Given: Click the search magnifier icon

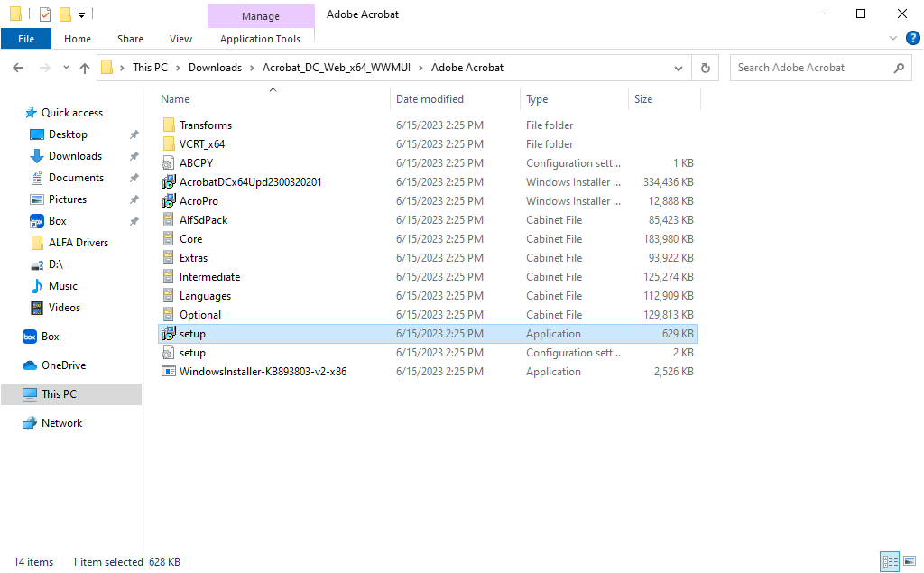Looking at the screenshot, I should 899,68.
